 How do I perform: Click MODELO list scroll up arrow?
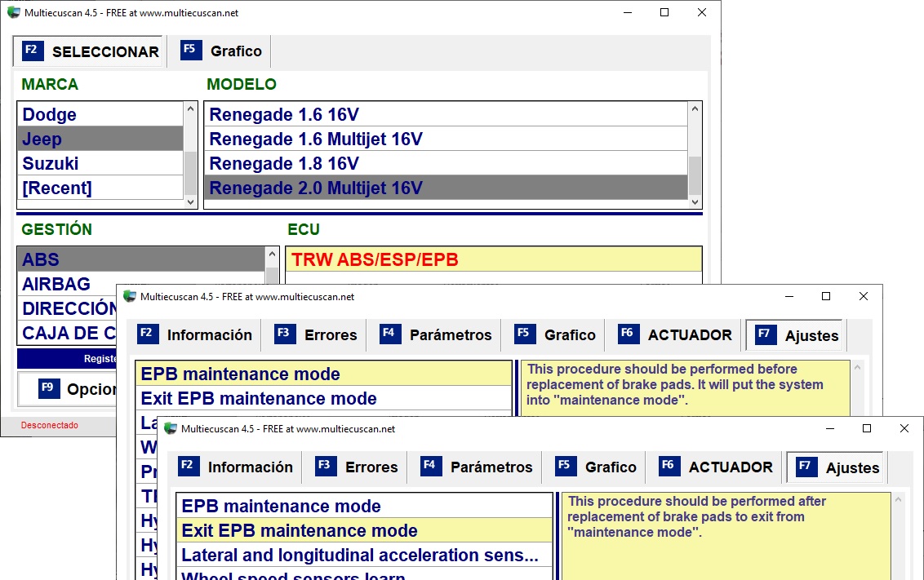pos(695,108)
